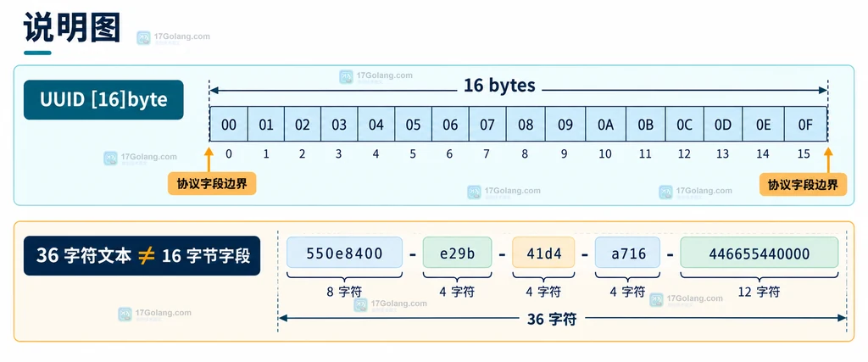868x362 pixels.
Task: Click the 36 字符文本 ≠ 16 字节字段 label
Action: pos(142,256)
